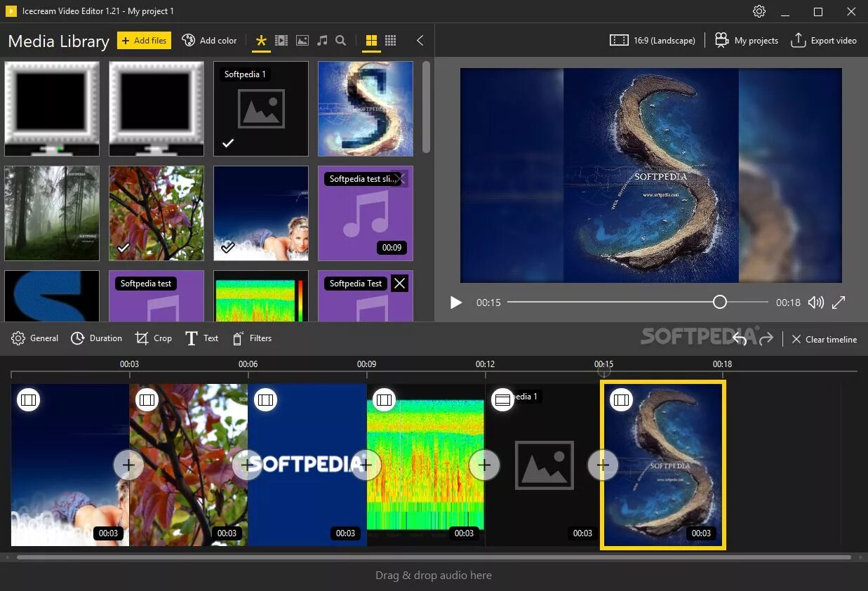Click the timeline horizontal scrollbar

pos(434,557)
